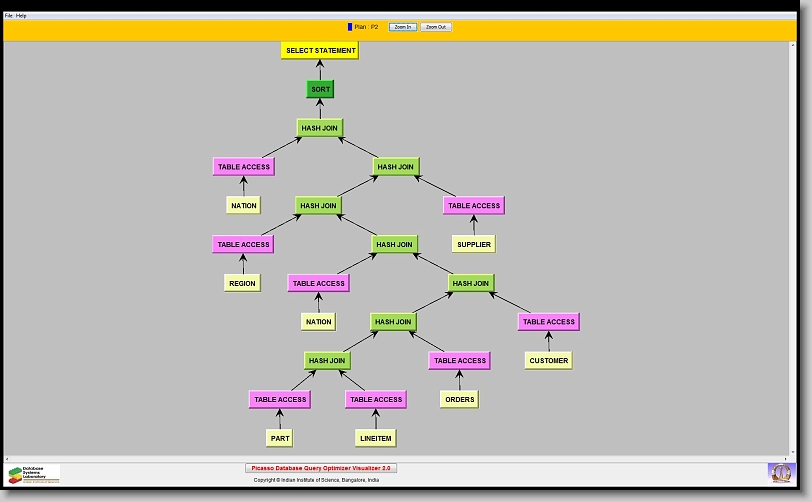Image resolution: width=812 pixels, height=502 pixels.
Task: Select the green SORT node
Action: [x=320, y=89]
